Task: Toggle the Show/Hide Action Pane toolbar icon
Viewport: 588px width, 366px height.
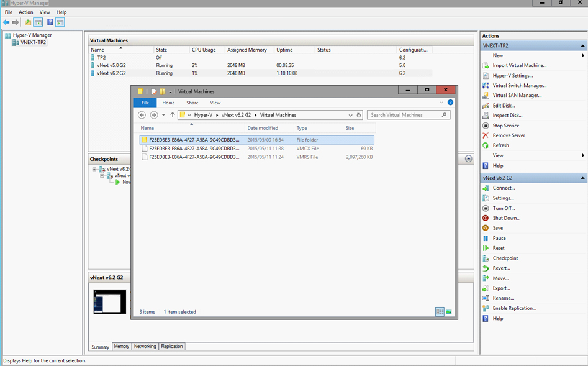Action: click(x=60, y=22)
